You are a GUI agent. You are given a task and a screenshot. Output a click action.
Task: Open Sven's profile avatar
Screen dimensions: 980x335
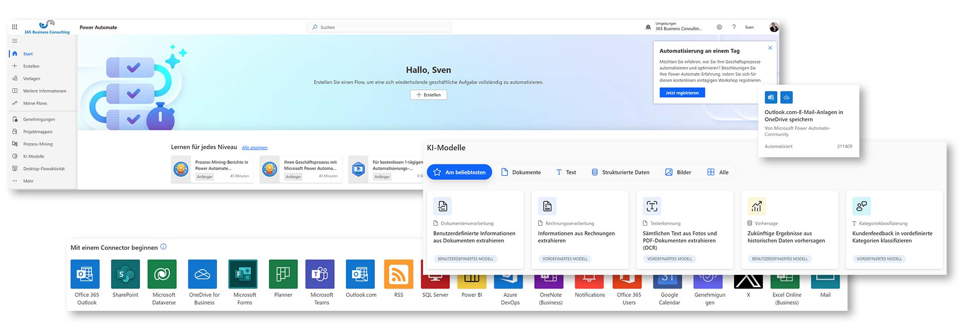pyautogui.click(x=774, y=27)
